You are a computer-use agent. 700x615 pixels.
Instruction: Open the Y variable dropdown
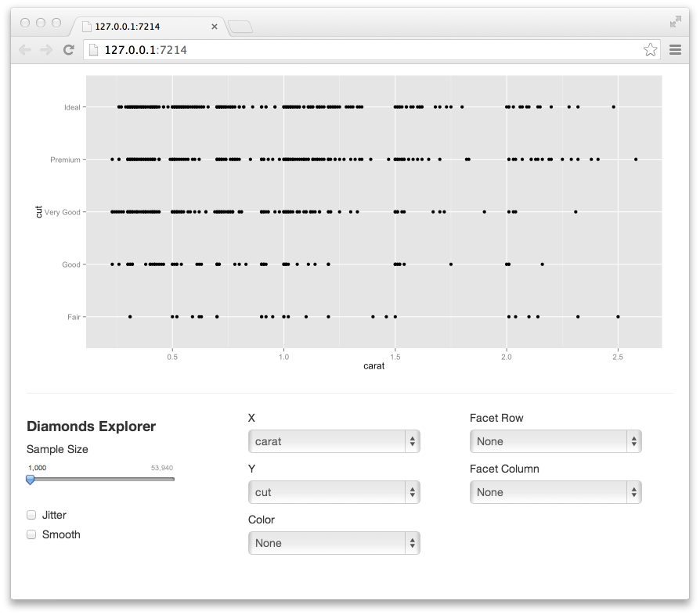click(x=334, y=492)
